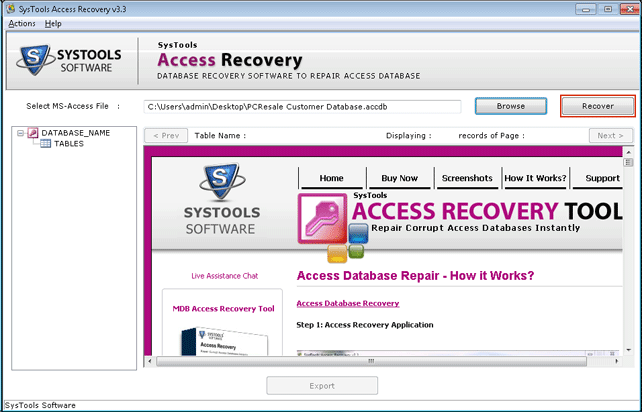
Task: Click horizontal scrollbar left arrow
Action: tap(149, 361)
